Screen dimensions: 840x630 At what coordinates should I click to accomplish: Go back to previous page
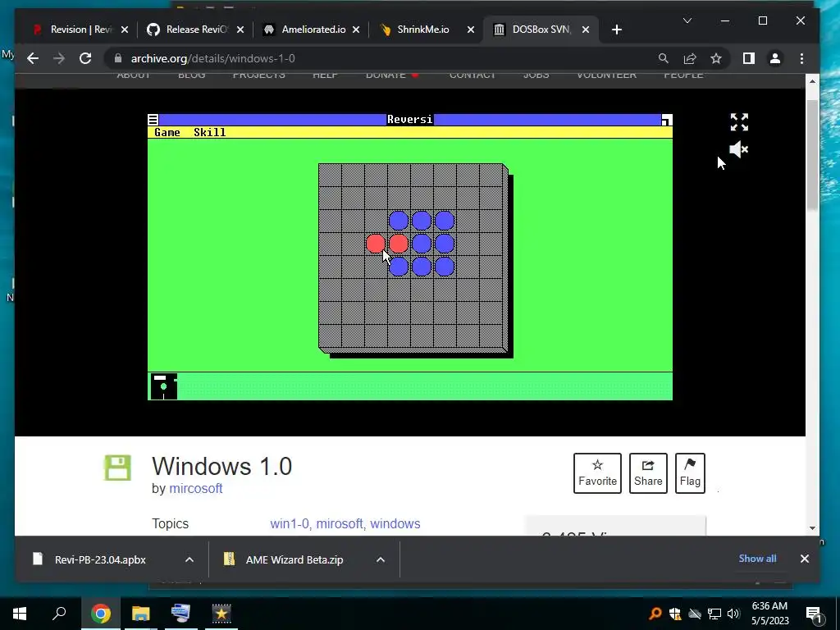point(33,58)
